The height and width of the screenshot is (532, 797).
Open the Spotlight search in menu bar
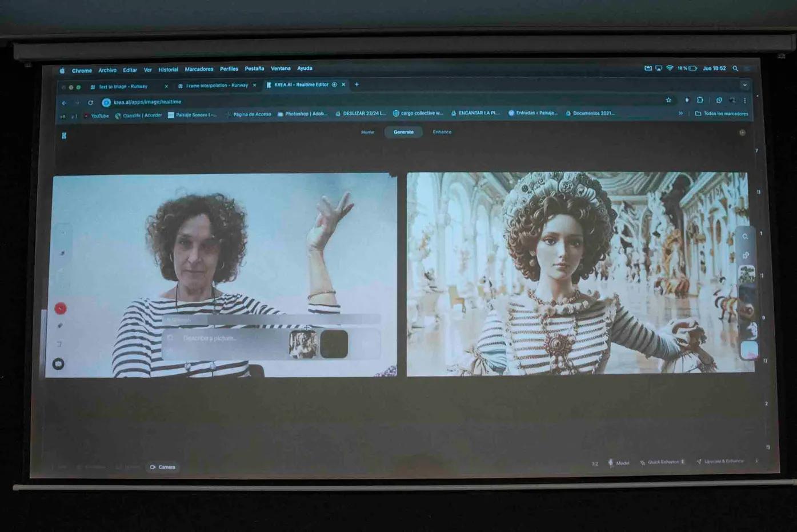(735, 69)
